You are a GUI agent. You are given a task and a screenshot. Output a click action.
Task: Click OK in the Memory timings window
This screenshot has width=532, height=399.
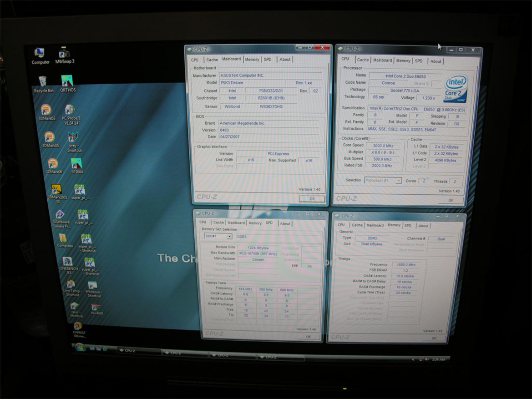pos(434,338)
